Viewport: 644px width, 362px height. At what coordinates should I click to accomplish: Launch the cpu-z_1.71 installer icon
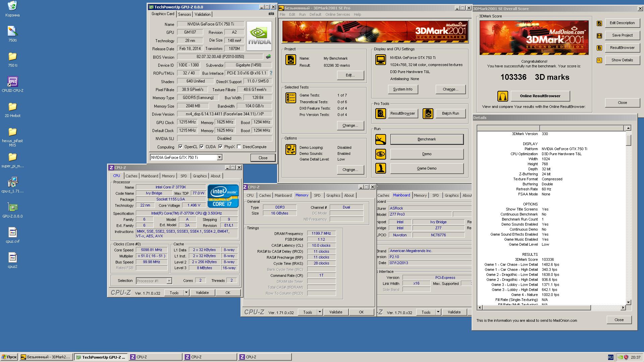pyautogui.click(x=12, y=182)
